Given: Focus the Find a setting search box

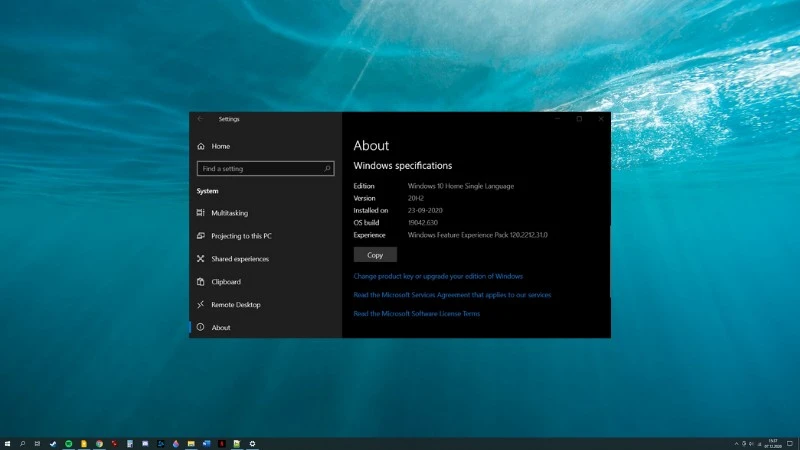Looking at the screenshot, I should [265, 168].
